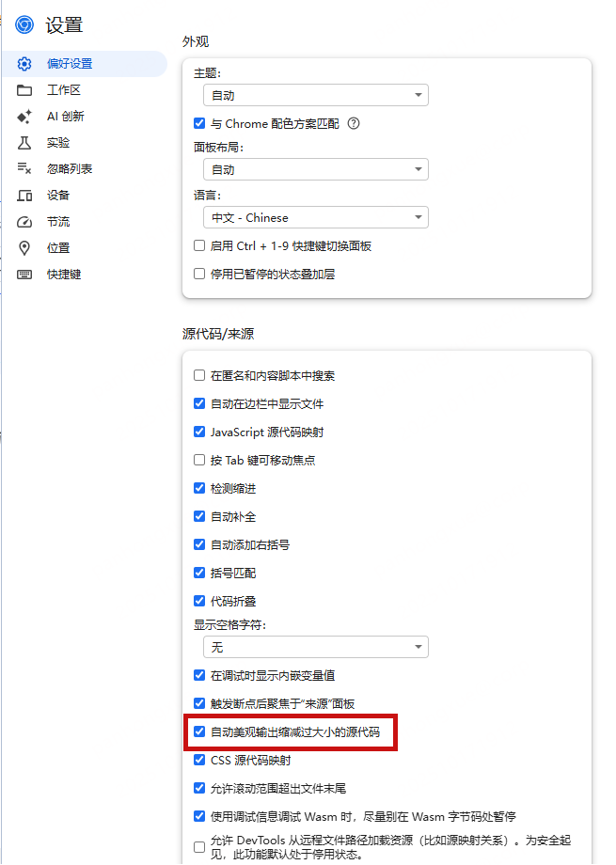Screen dimensions: 616x865
Task: Click the 忽略列表 list icon
Action: click(25, 169)
